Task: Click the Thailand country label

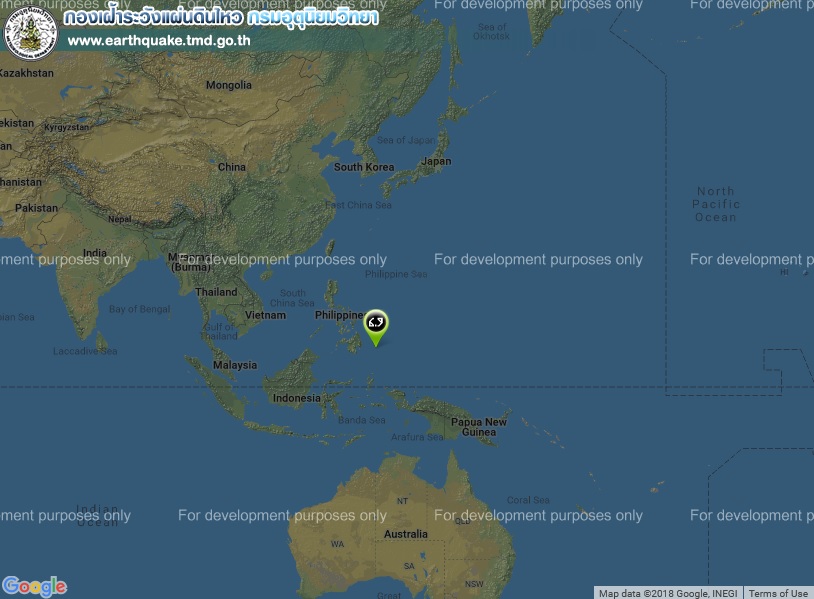Action: 216,292
